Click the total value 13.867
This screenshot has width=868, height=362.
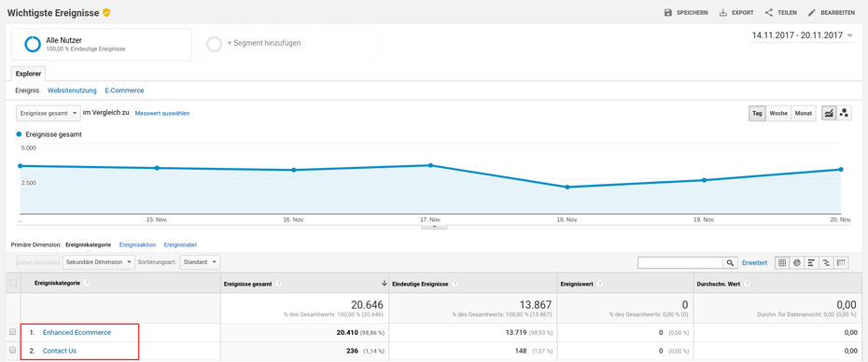click(x=536, y=305)
